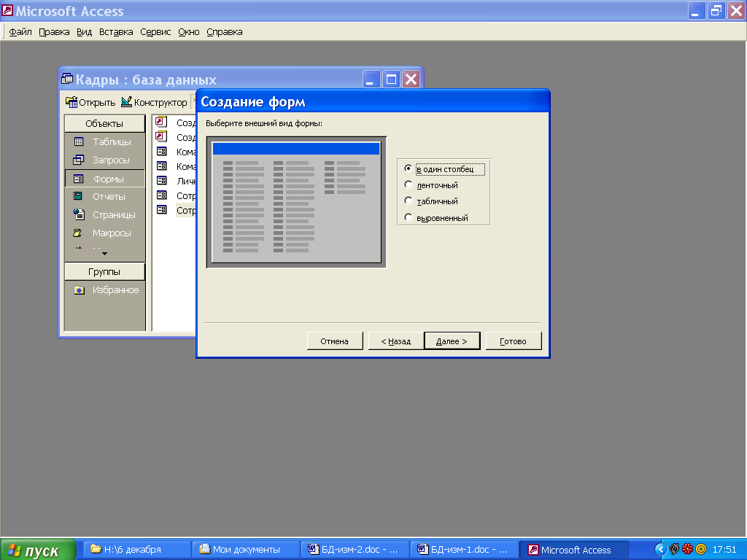The width and height of the screenshot is (747, 560).
Task: Click the Microsoft Access title bar icon
Action: click(x=7, y=10)
